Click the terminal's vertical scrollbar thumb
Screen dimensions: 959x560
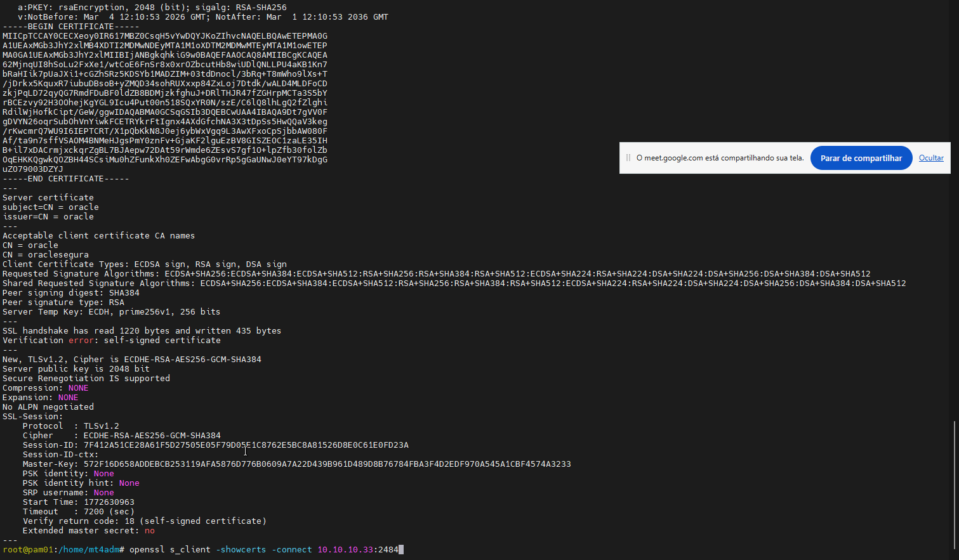pyautogui.click(x=954, y=485)
